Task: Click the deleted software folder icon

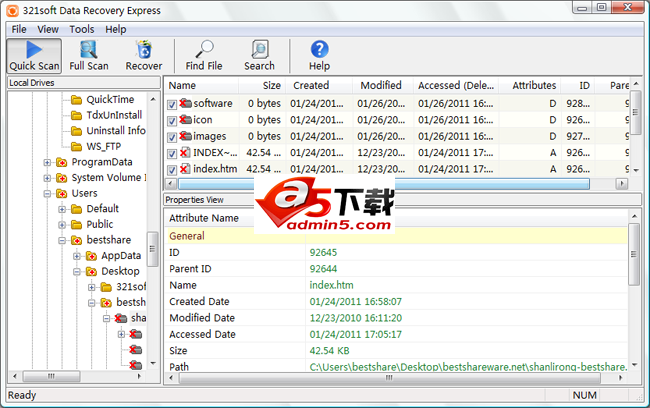Action: click(x=185, y=103)
